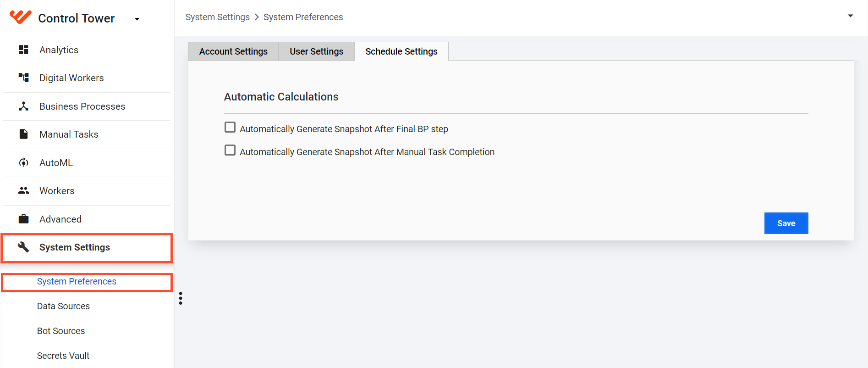Switch to the User Settings tab
The height and width of the screenshot is (368, 868).
316,51
